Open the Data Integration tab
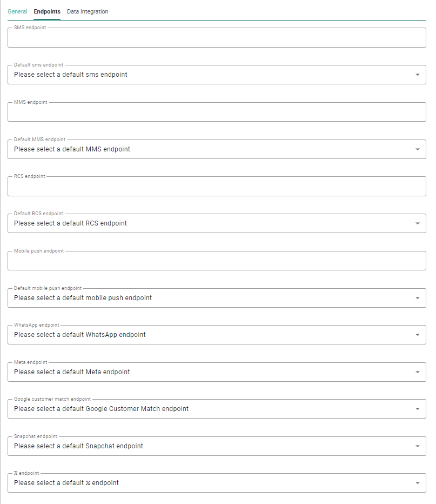This screenshot has height=504, width=436. click(x=88, y=11)
